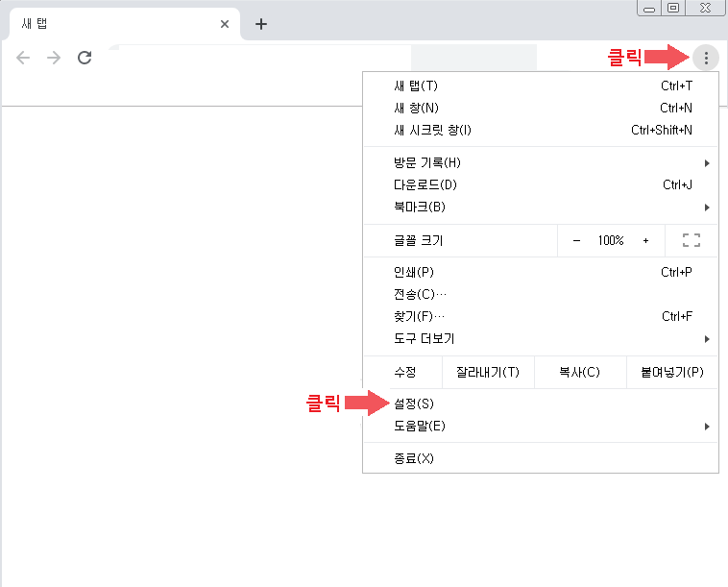The image size is (728, 587).
Task: Open a new tab with plus icon
Action: 261,24
